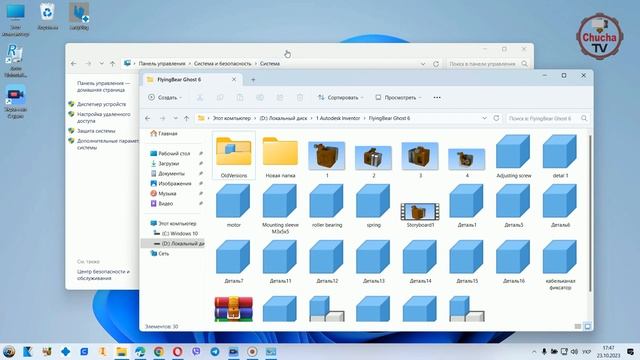Open Telegram from the taskbar
The width and height of the screenshot is (640, 360).
tap(215, 351)
